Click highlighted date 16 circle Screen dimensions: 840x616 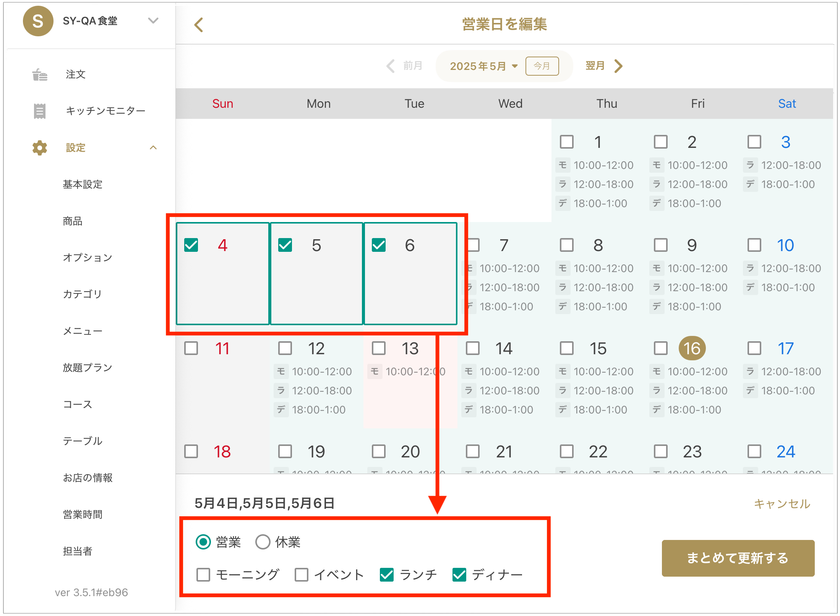click(692, 348)
